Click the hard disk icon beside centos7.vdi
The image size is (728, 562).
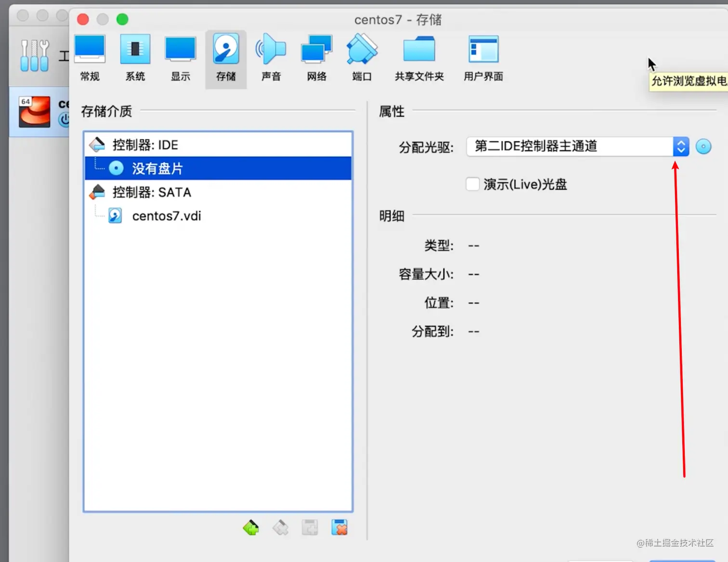115,216
